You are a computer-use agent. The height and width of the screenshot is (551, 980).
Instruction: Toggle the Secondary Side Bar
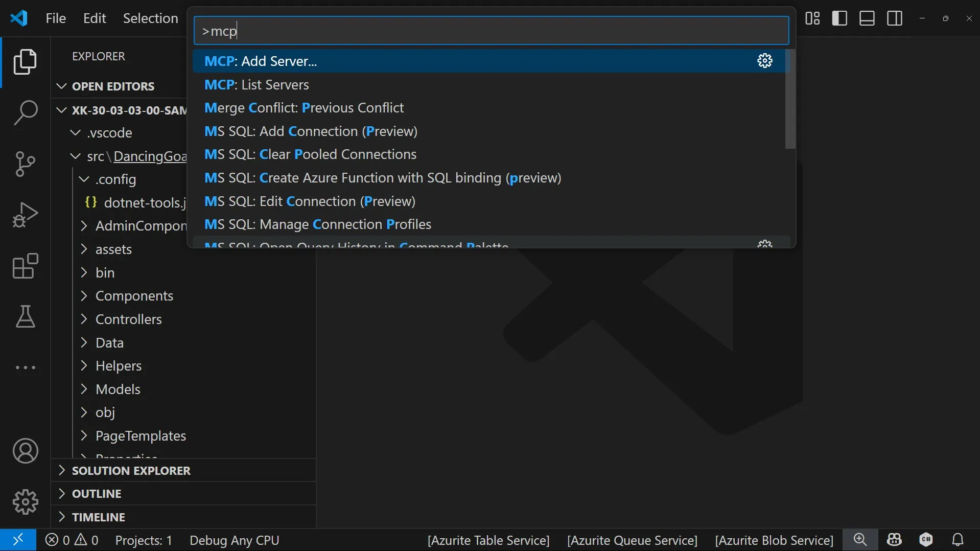[895, 18]
